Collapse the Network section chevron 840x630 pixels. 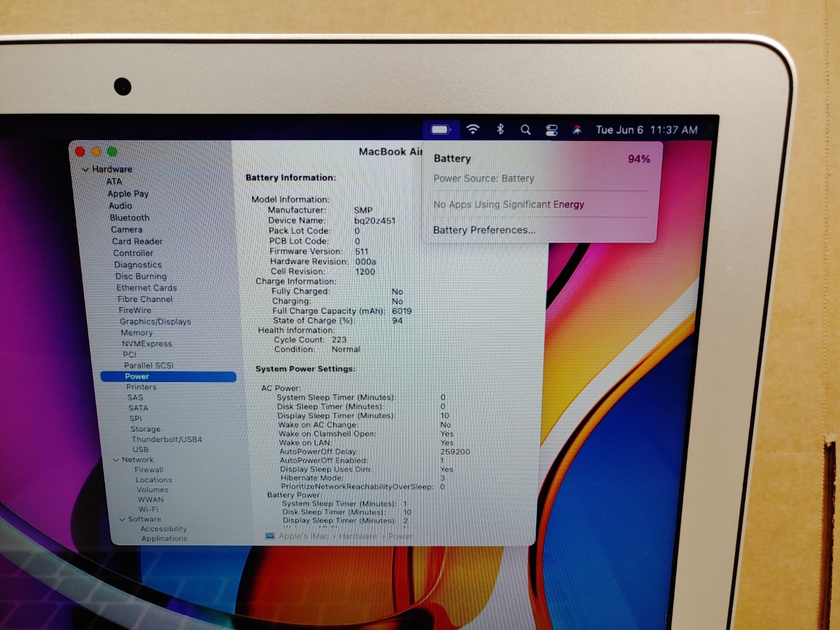pos(116,460)
